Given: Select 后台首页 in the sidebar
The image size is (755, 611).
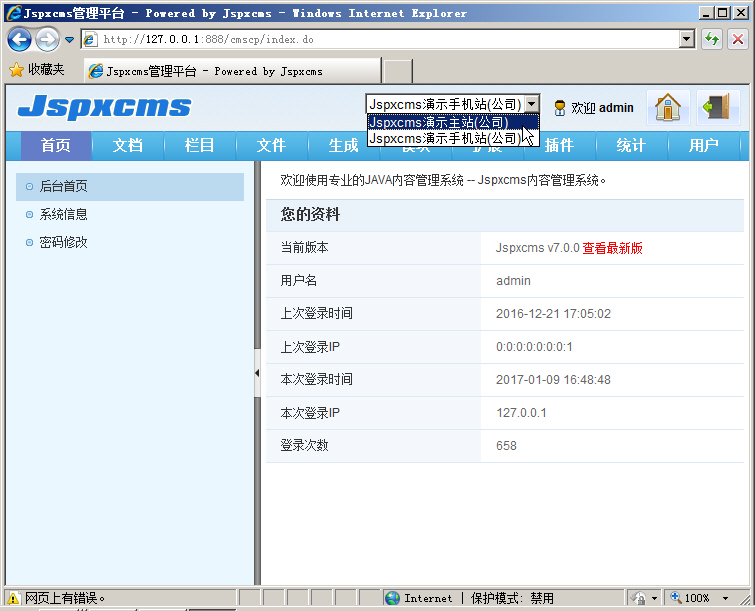Looking at the screenshot, I should click(x=130, y=186).
